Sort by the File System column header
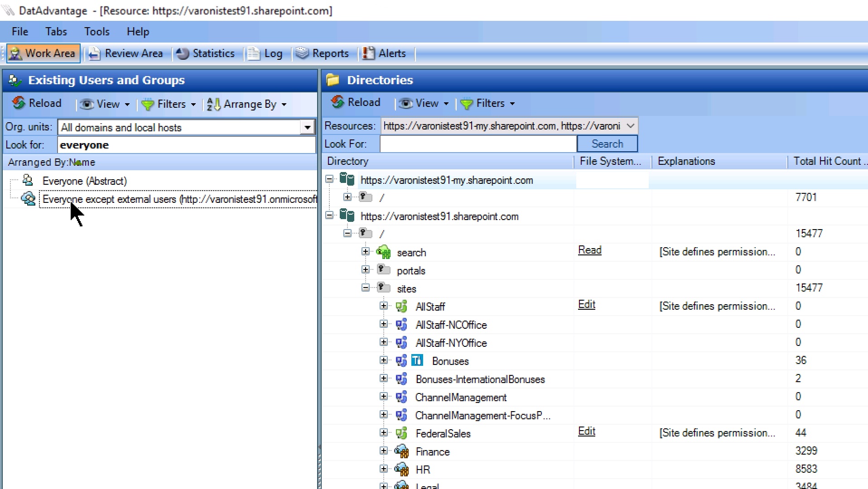This screenshot has height=489, width=868. (x=612, y=161)
